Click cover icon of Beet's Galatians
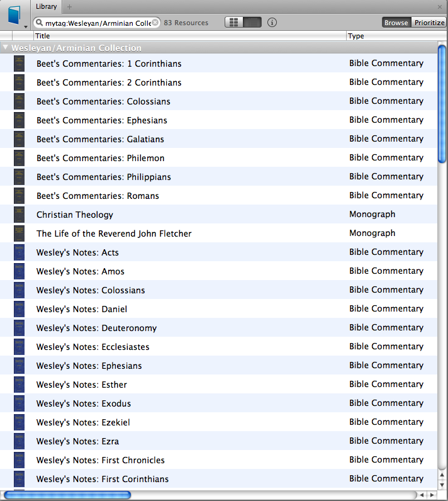The width and height of the screenshot is (448, 501). tap(19, 138)
